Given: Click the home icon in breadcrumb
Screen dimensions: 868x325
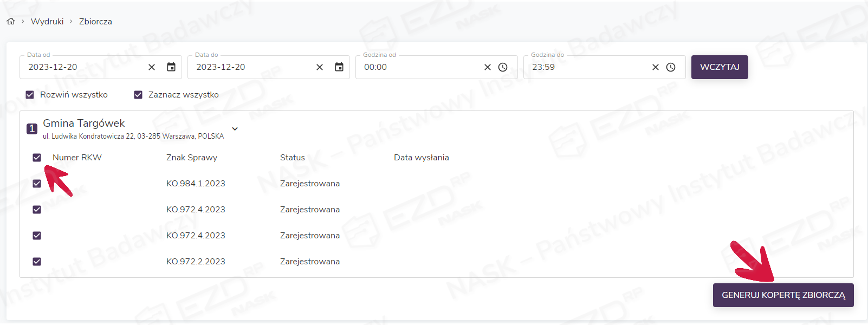Looking at the screenshot, I should tap(11, 22).
